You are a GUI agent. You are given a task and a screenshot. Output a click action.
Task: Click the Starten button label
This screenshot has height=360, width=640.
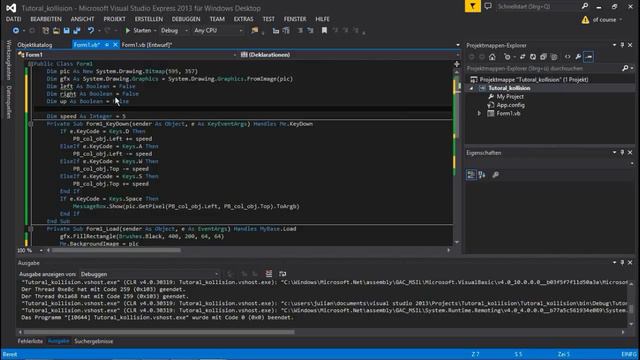[142, 31]
